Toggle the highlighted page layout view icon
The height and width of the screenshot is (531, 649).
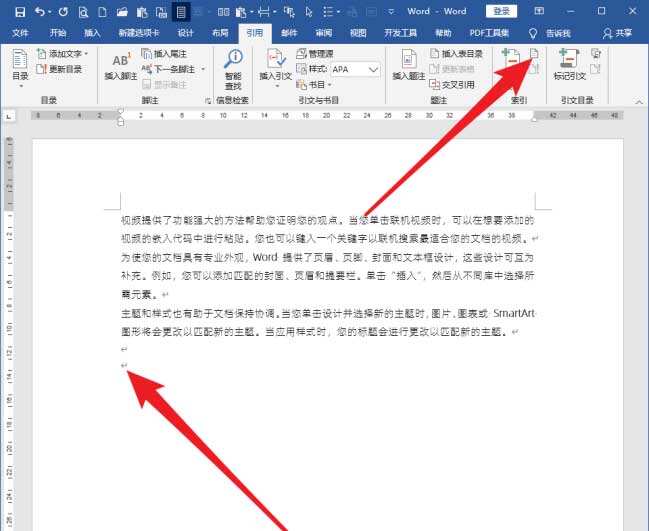(x=181, y=12)
